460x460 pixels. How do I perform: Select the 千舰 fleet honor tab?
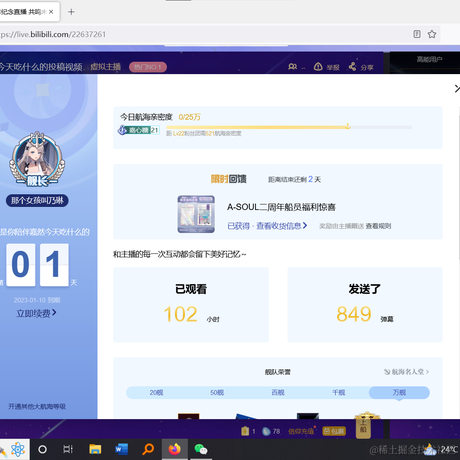(x=338, y=393)
